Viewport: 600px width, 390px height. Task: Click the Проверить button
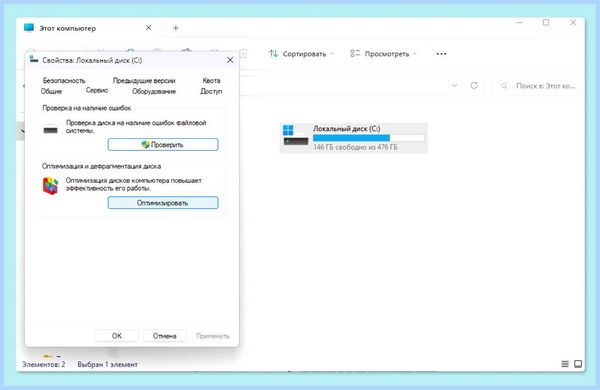click(163, 145)
